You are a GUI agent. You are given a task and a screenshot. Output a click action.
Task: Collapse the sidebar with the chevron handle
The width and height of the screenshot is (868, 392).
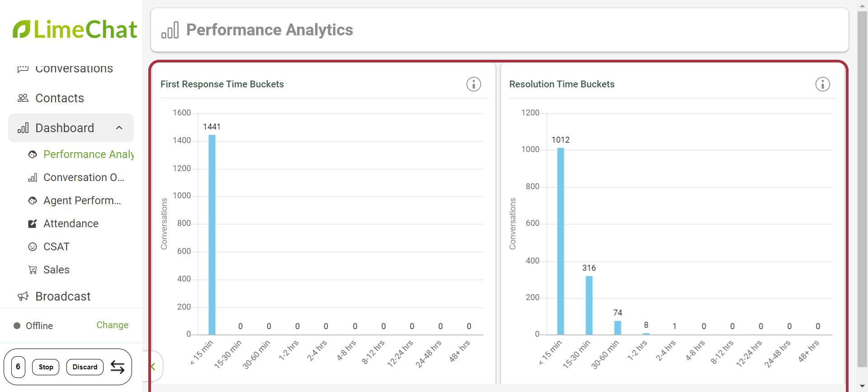tap(153, 367)
